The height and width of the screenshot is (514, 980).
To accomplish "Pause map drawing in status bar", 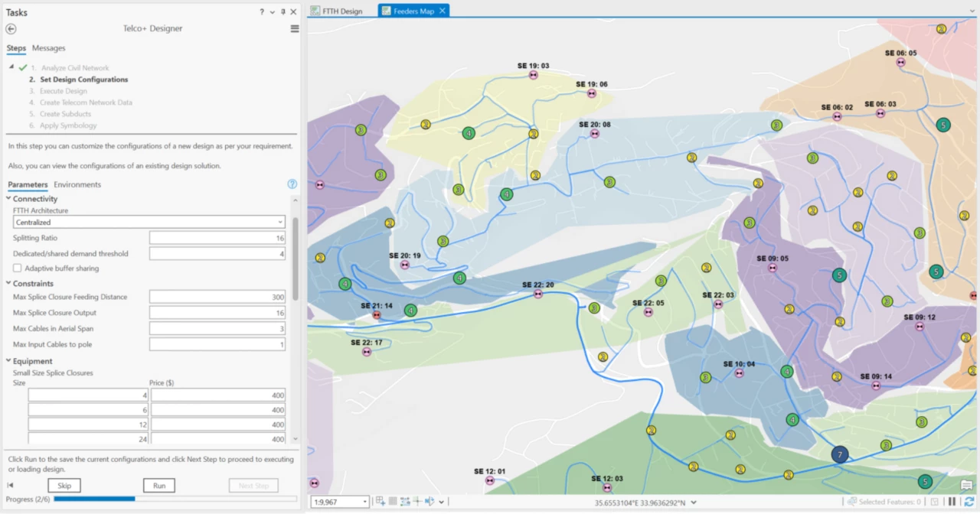I will click(x=952, y=502).
